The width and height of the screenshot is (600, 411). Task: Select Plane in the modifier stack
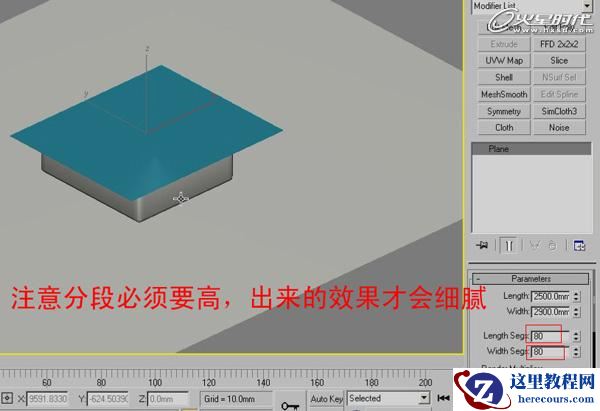[531, 148]
